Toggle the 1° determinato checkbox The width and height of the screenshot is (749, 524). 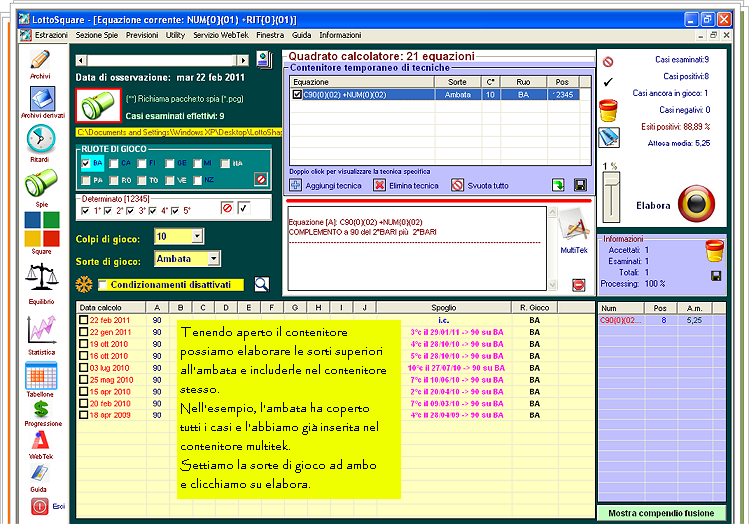(x=86, y=211)
